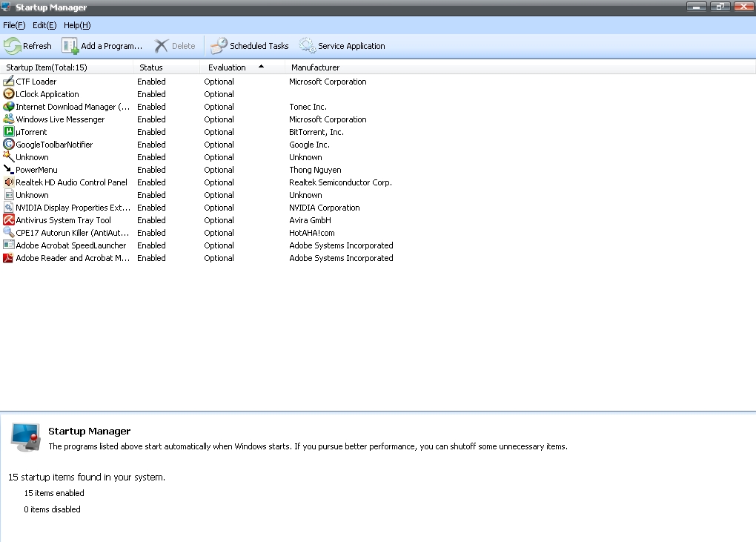Select the Realtek HD Audio speaker icon
Viewport: 756px width, 542px height.
[9, 182]
